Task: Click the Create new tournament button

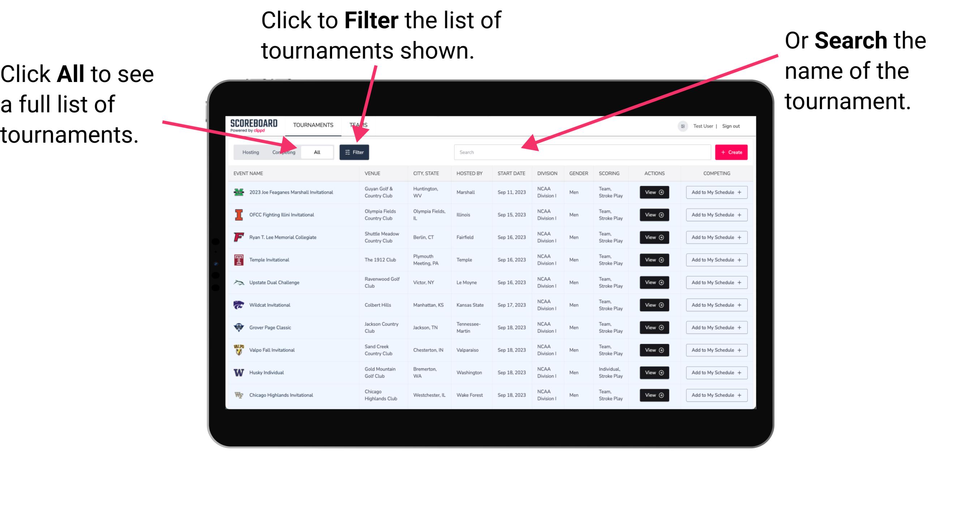Action: coord(731,152)
